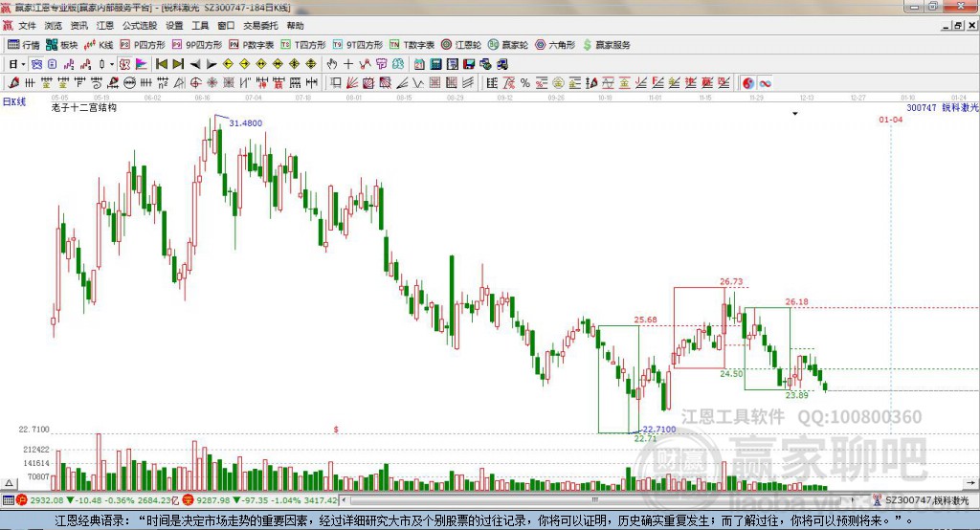This screenshot has width=980, height=530.
Task: Open the 公式选股 menu
Action: click(140, 26)
